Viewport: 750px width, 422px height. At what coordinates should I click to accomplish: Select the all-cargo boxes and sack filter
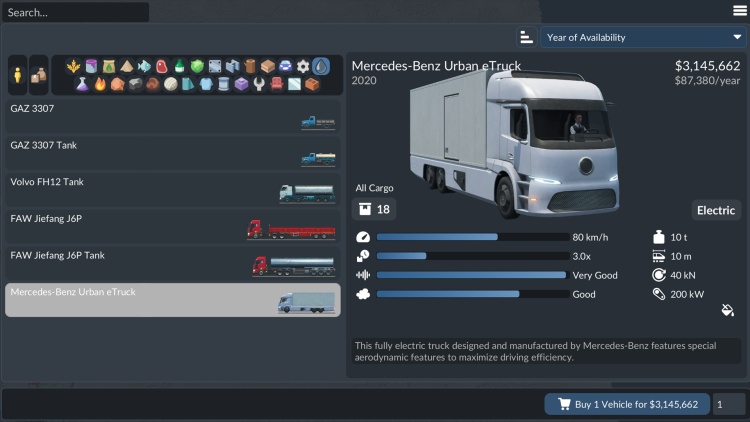click(x=39, y=75)
